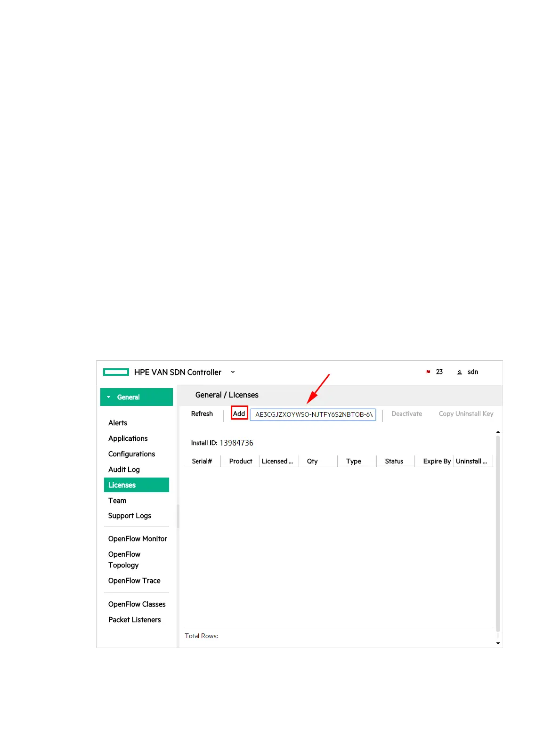Open OpenFlow Topology view

[x=124, y=559]
